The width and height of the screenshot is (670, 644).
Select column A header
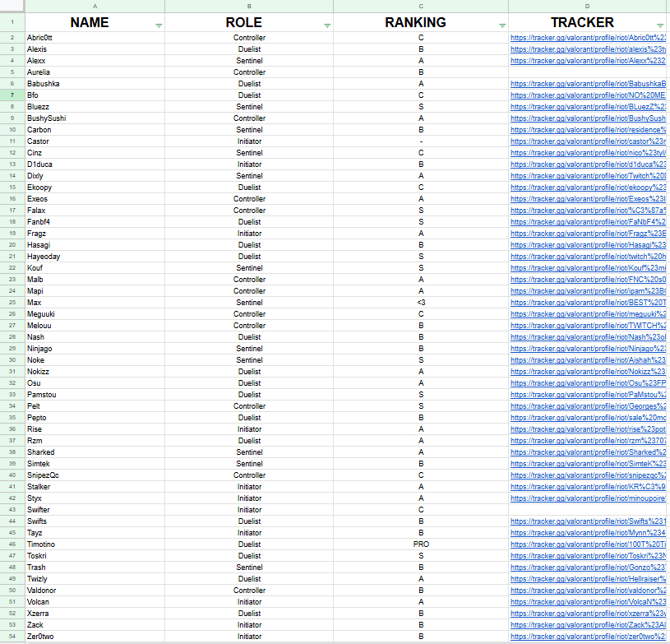click(x=95, y=6)
